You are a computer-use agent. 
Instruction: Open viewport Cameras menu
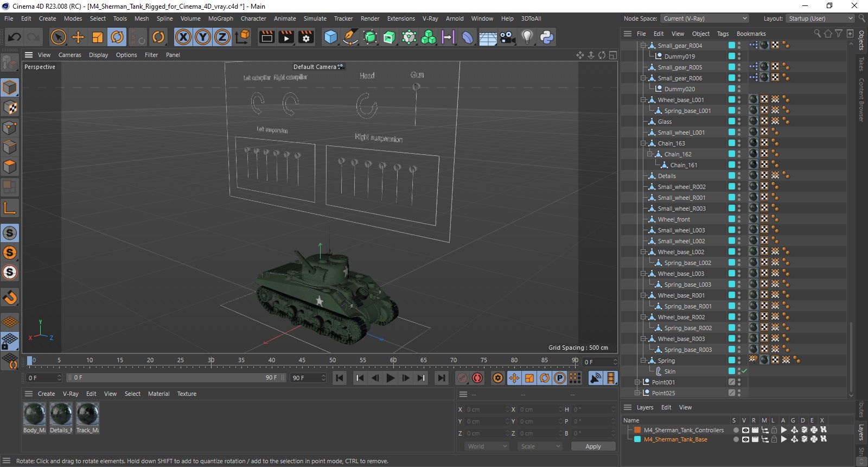point(69,55)
